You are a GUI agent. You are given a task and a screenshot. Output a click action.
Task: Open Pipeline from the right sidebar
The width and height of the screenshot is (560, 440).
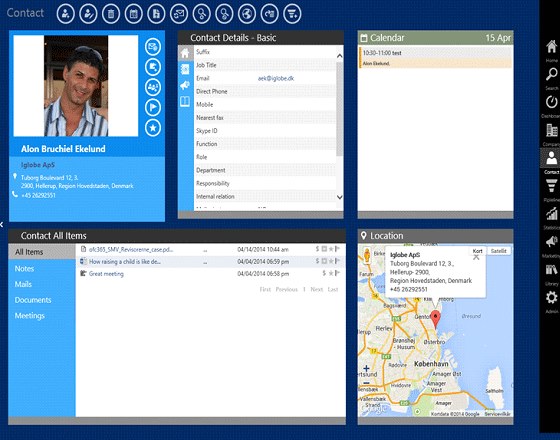pos(551,190)
